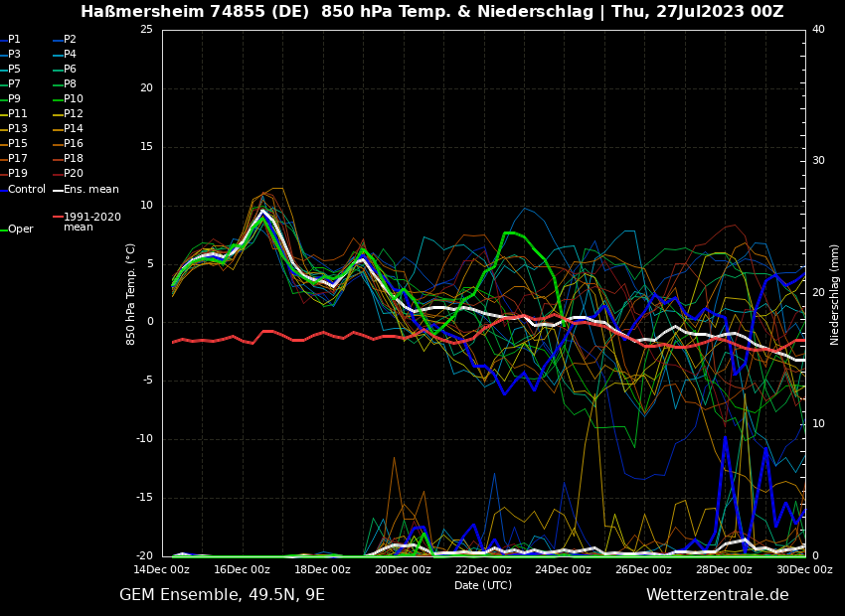
Task: Select the P20 legend label
Action: point(73,174)
